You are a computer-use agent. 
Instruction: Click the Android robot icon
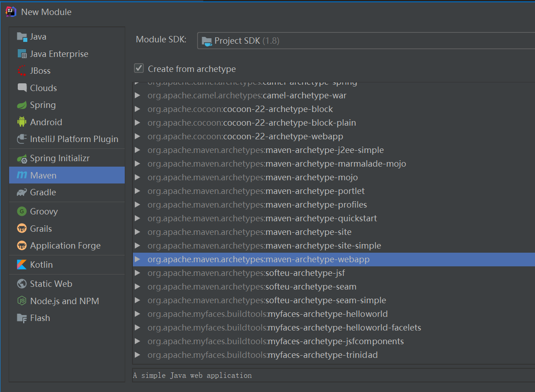coord(22,122)
